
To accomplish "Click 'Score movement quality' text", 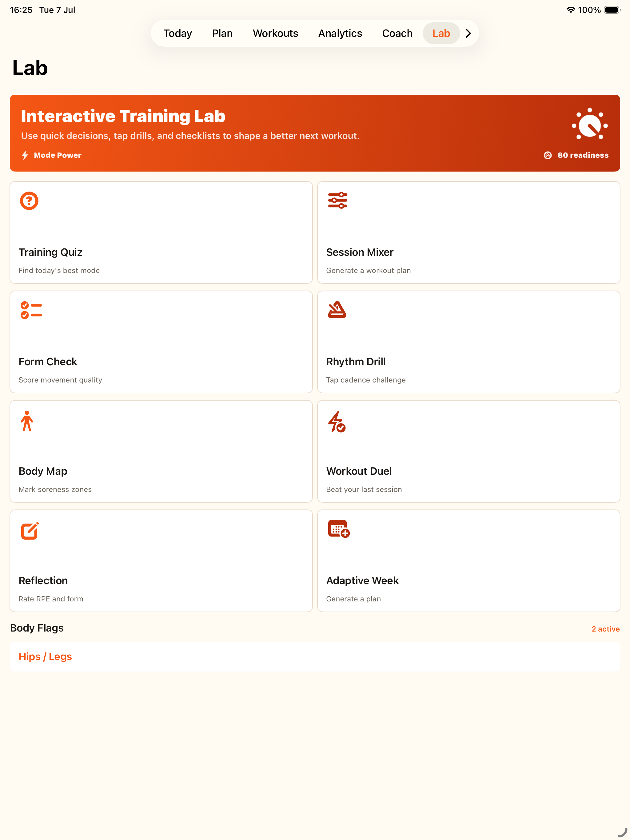I will 60,380.
